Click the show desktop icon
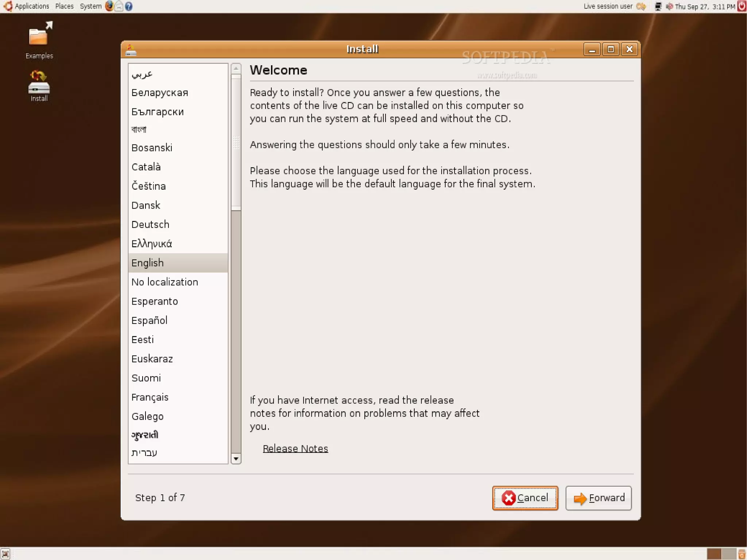This screenshot has width=747, height=560. point(5,554)
